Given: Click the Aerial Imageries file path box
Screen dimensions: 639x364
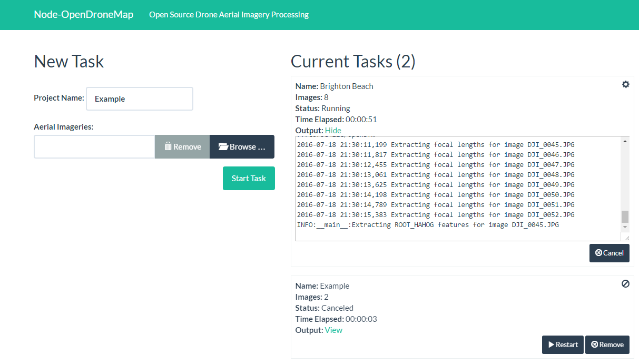Looking at the screenshot, I should pos(94,146).
